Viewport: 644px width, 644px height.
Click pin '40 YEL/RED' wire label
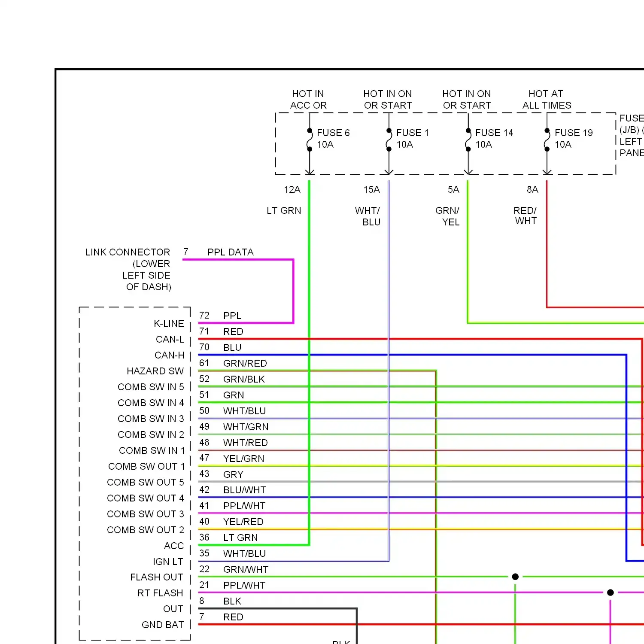coord(231,522)
